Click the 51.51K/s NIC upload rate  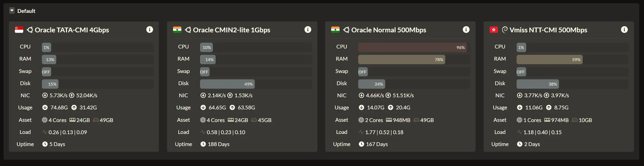[403, 95]
